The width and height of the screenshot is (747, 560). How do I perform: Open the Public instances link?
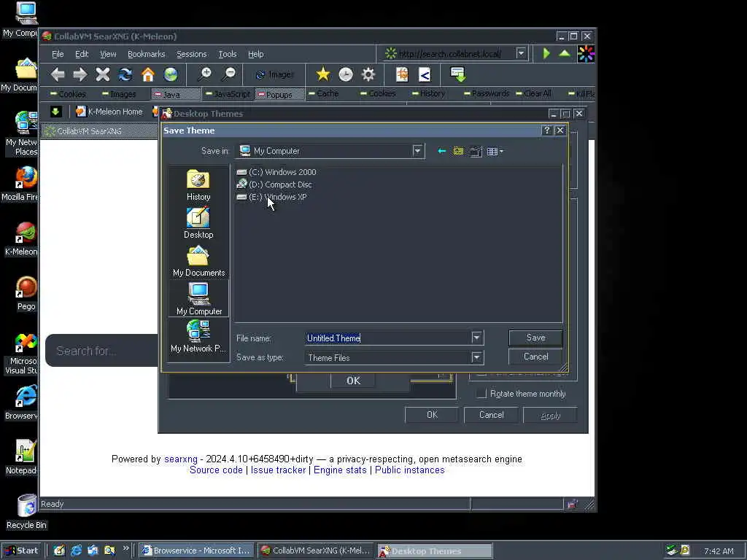(410, 470)
